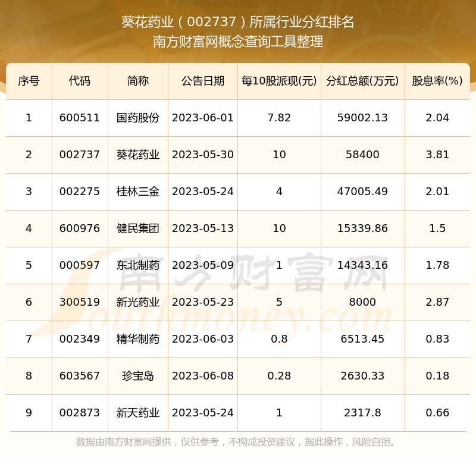Select the name 葵花药业 in table
Viewport: 476px width, 458px height.
pos(138,155)
